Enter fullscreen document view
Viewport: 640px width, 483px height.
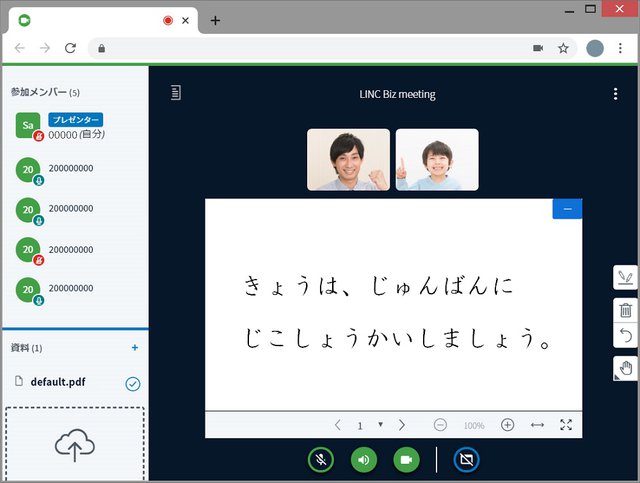click(x=566, y=425)
